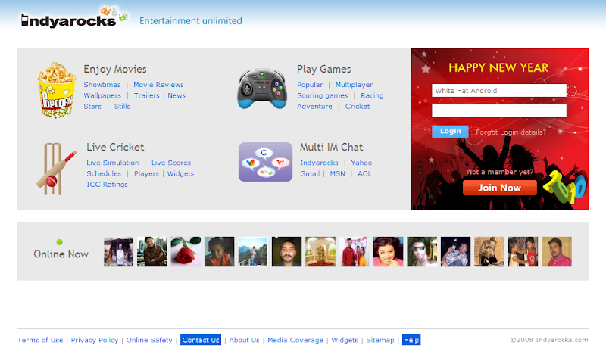Click the popcorn bucket movies icon
This screenshot has height=364, width=606.
(x=56, y=89)
